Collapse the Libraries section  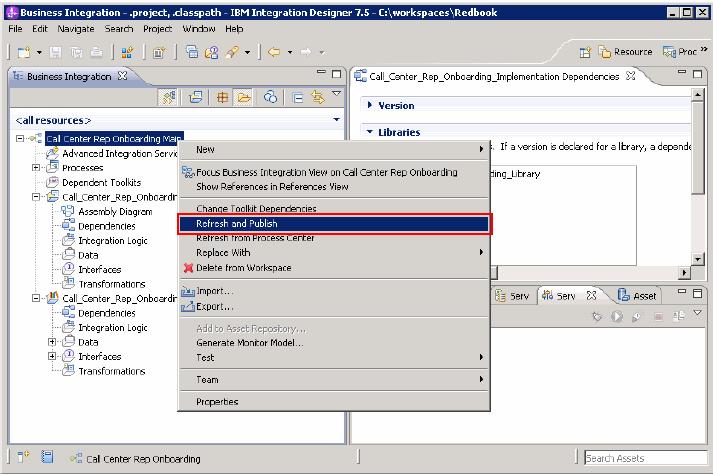(x=370, y=132)
